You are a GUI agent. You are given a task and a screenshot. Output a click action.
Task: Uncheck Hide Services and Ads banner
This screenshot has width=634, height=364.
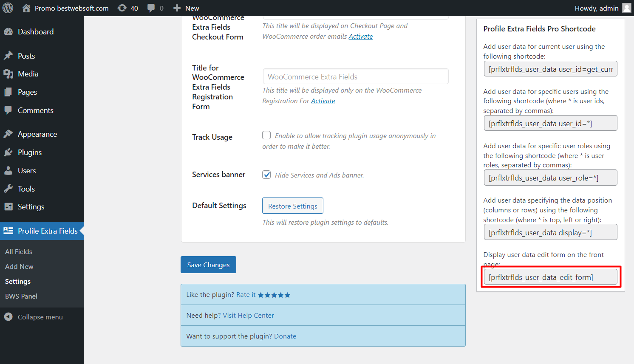click(266, 174)
